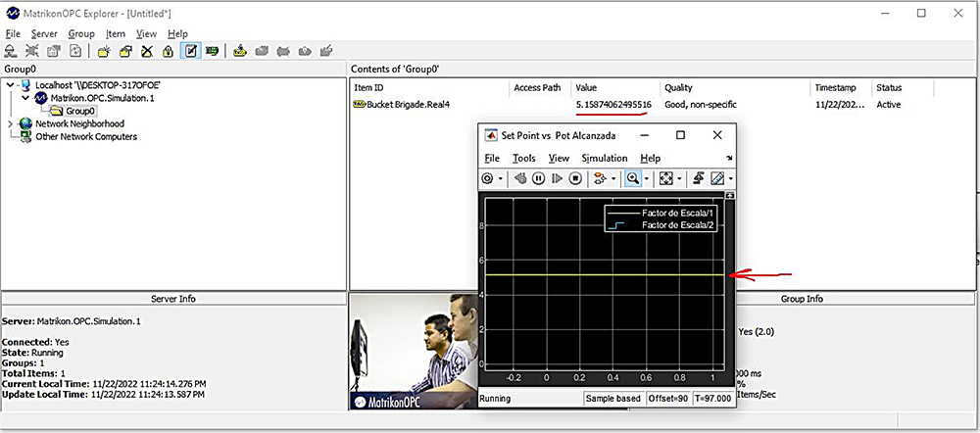The height and width of the screenshot is (433, 980).
Task: Click the connect to server toolbar icon
Action: (x=11, y=51)
